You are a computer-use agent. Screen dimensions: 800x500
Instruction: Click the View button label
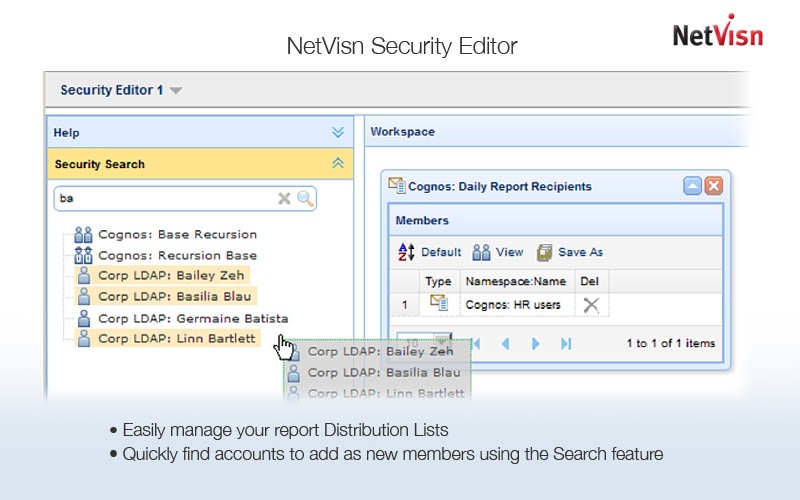(509, 252)
